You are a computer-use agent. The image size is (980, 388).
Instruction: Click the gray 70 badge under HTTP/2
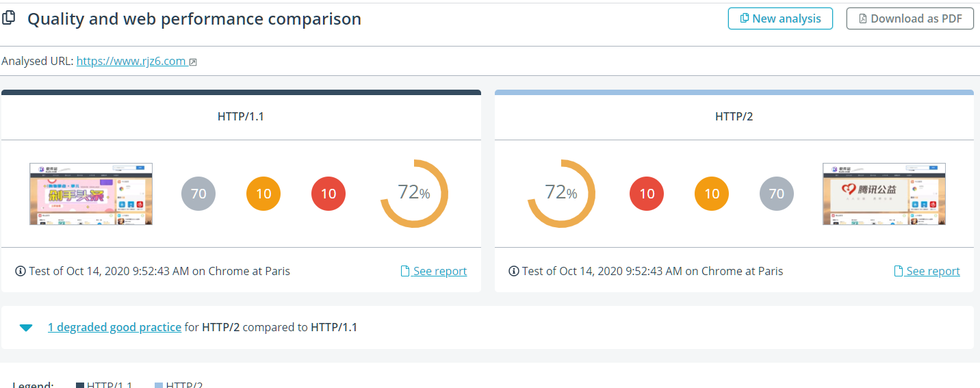(x=777, y=194)
